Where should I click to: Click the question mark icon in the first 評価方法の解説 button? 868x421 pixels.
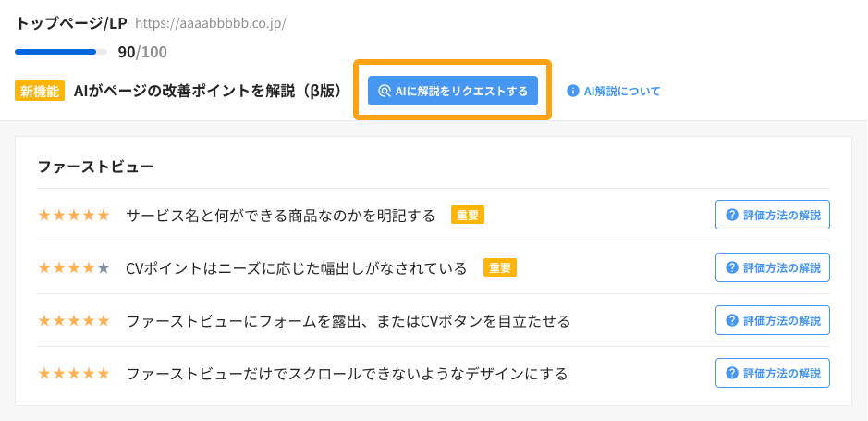click(x=732, y=215)
